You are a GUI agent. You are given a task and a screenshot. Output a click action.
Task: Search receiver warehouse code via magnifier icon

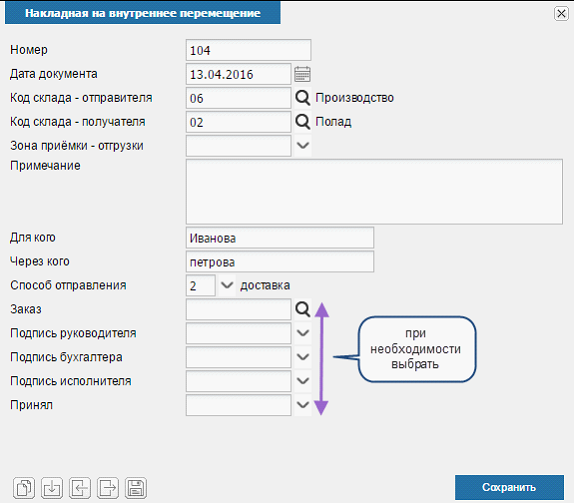tap(302, 122)
